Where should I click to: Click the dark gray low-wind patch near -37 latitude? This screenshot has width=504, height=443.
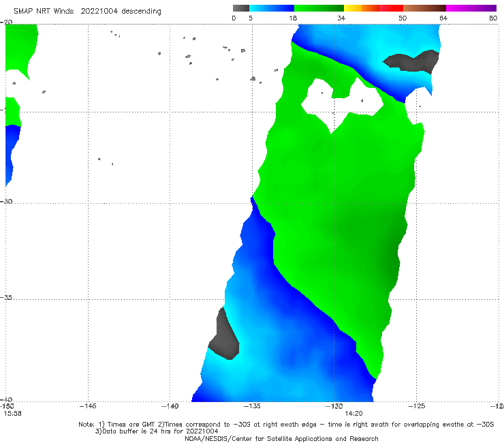[225, 336]
